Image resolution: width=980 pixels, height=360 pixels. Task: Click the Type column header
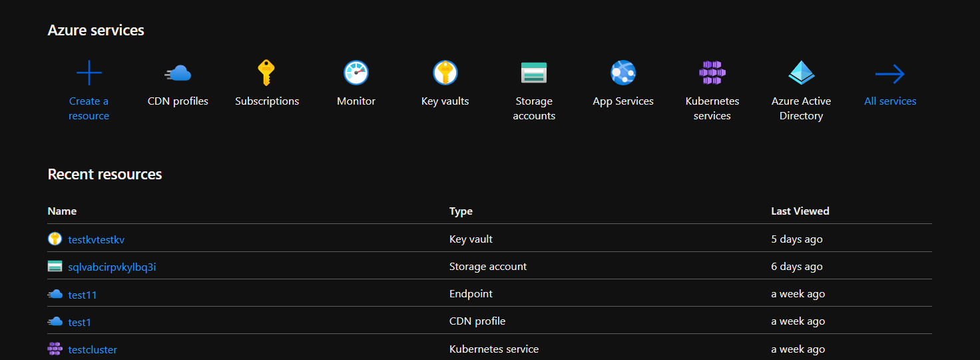pyautogui.click(x=461, y=211)
